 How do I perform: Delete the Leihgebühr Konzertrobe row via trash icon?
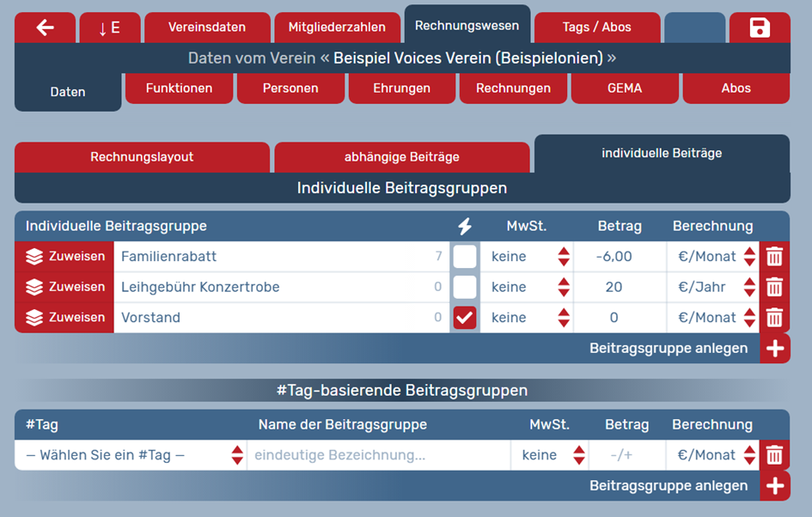[x=774, y=287]
